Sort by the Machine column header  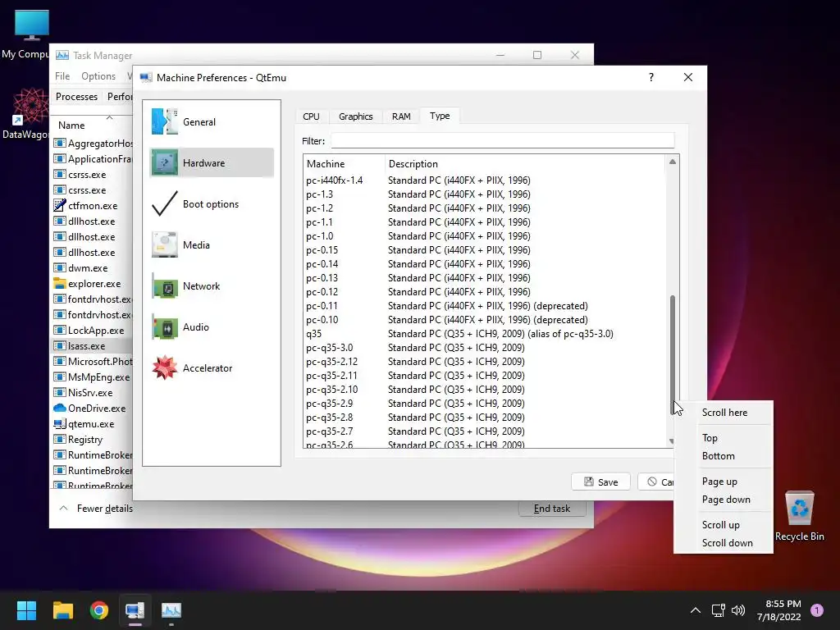344,164
